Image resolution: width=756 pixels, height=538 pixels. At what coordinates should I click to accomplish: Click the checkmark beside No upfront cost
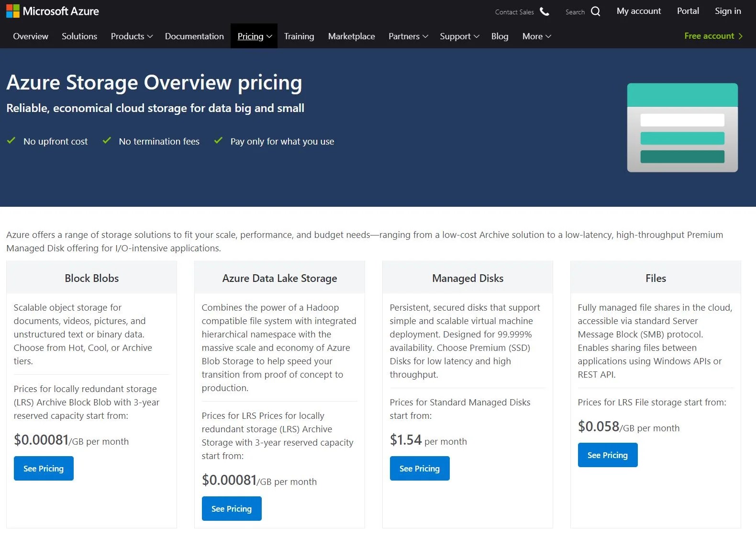click(11, 140)
